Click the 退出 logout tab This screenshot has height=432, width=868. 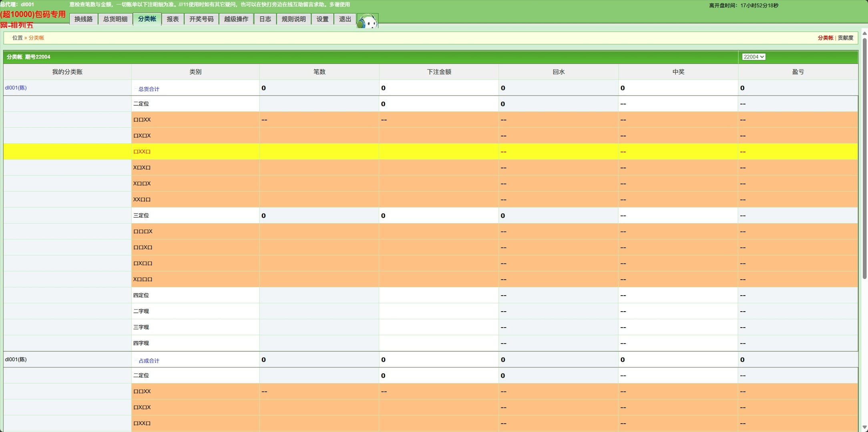345,19
